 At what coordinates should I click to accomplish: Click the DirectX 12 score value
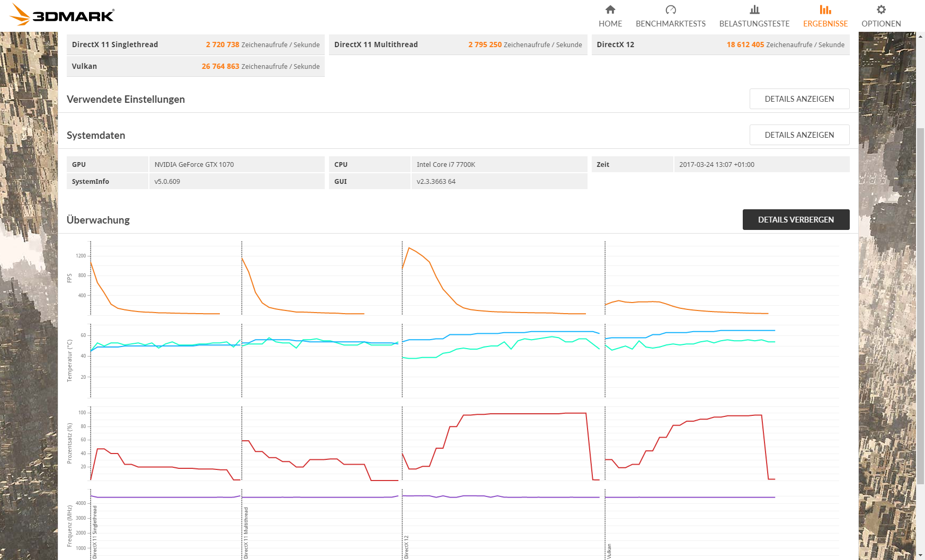click(x=745, y=45)
